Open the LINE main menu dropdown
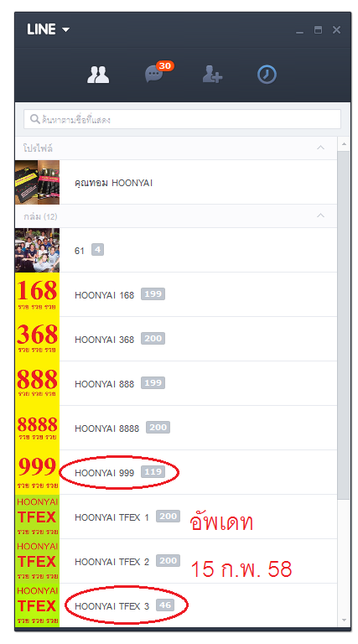This screenshot has width=358, height=644. (x=49, y=29)
